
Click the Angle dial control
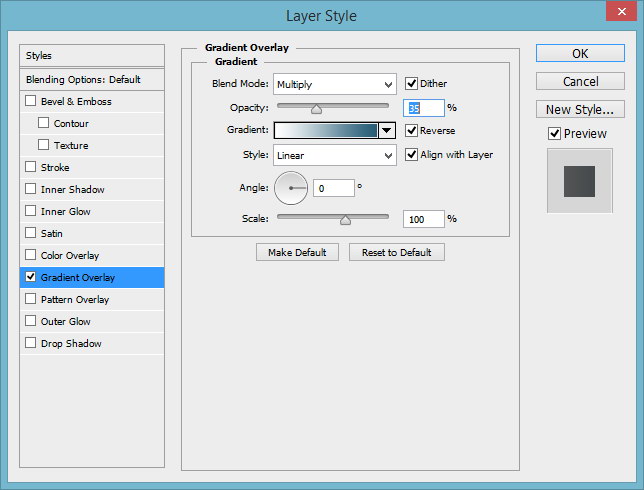pyautogui.click(x=291, y=188)
